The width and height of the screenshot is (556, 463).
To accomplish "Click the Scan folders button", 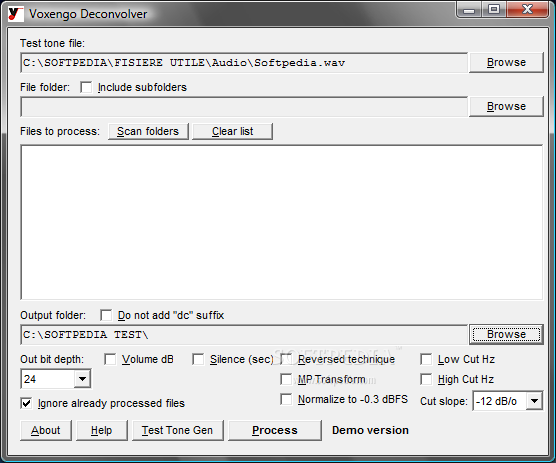I will 148,132.
